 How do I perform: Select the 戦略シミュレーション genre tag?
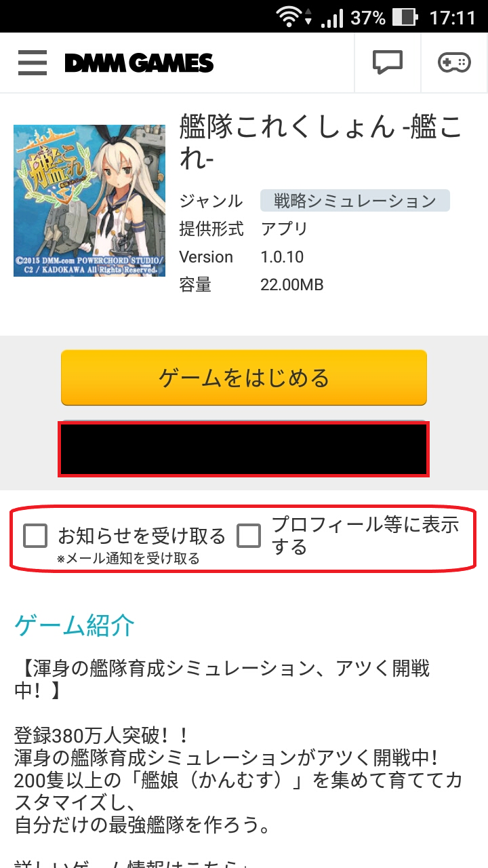coord(355,201)
